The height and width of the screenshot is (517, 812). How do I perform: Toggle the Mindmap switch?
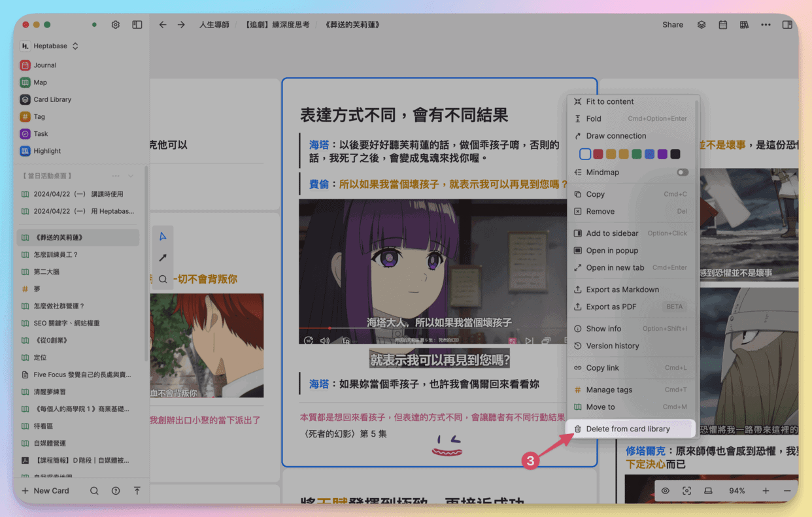tap(683, 173)
